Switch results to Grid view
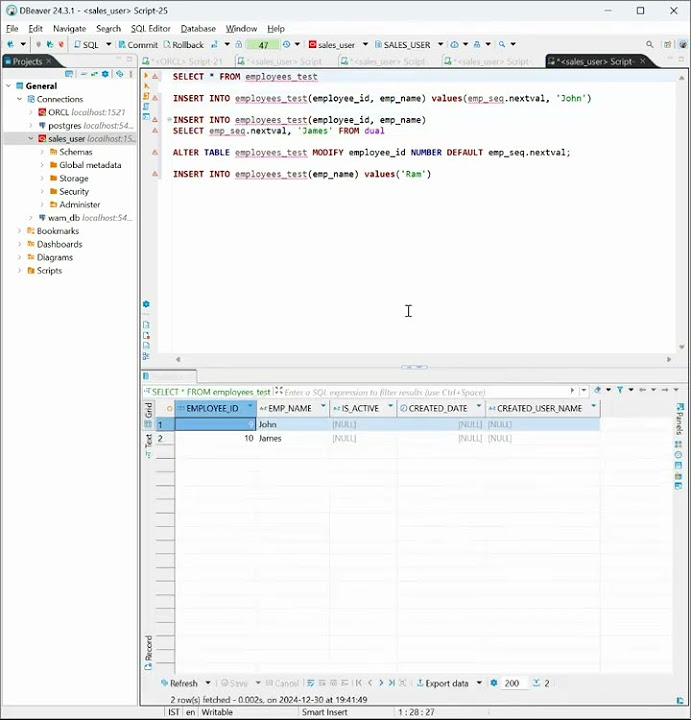The height and width of the screenshot is (720, 691). pos(148,414)
